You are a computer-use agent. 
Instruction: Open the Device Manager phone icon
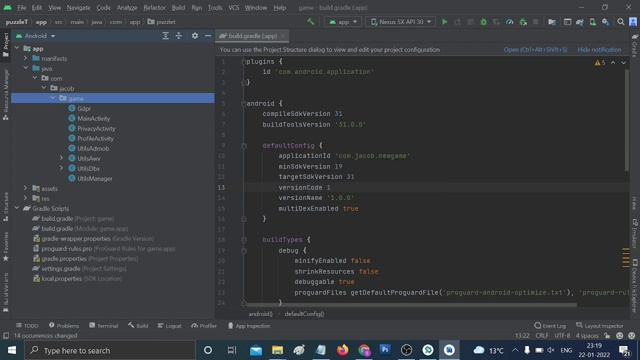pos(592,22)
